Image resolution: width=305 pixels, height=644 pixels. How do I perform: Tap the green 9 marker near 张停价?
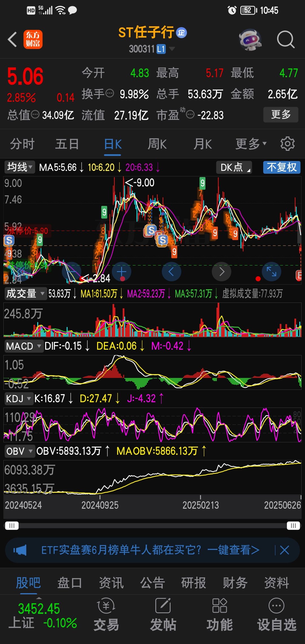point(40,240)
